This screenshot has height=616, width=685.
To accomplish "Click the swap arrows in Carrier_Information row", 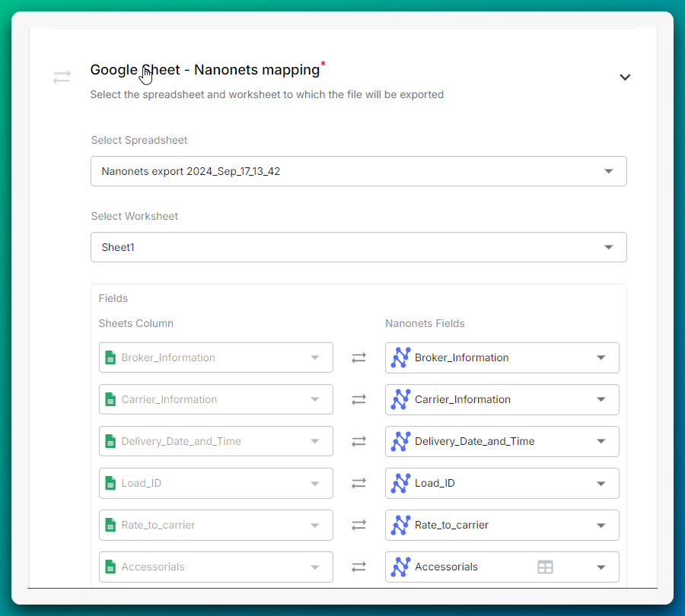I will tap(358, 399).
